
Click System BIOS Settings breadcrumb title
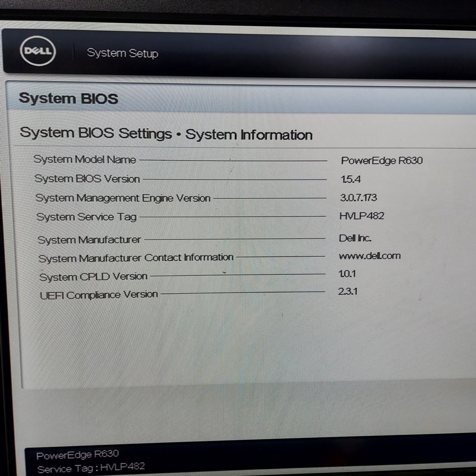(166, 133)
